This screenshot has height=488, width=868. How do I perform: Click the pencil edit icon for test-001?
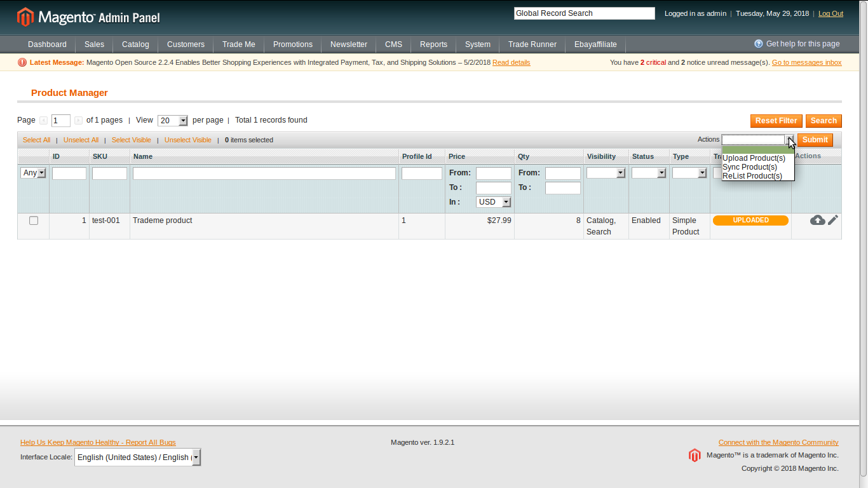point(833,220)
